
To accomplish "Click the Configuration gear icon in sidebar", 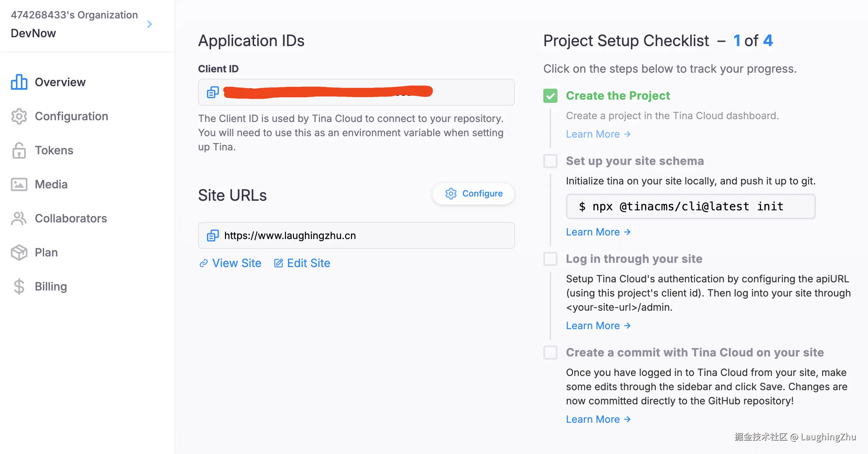I will 19,116.
